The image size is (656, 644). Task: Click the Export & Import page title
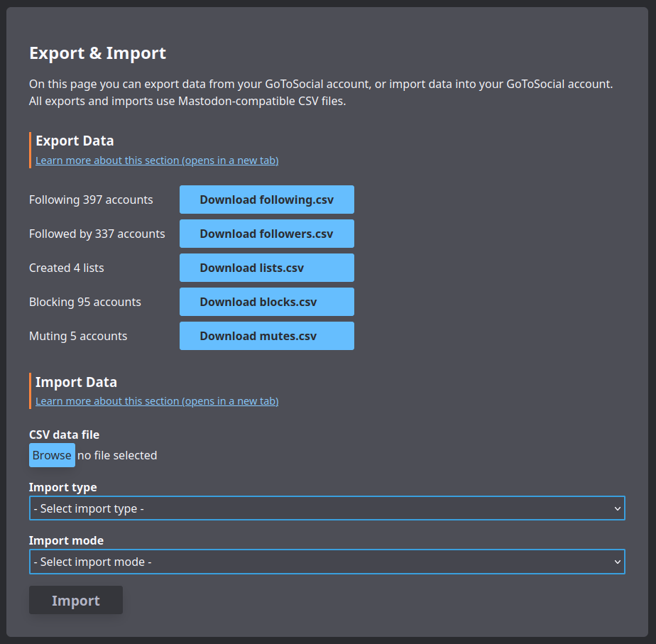coord(97,53)
